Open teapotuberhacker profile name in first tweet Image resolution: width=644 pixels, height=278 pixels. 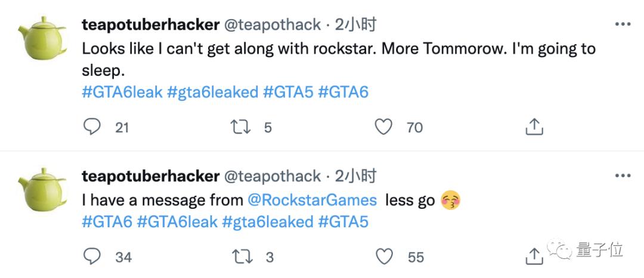pyautogui.click(x=150, y=25)
